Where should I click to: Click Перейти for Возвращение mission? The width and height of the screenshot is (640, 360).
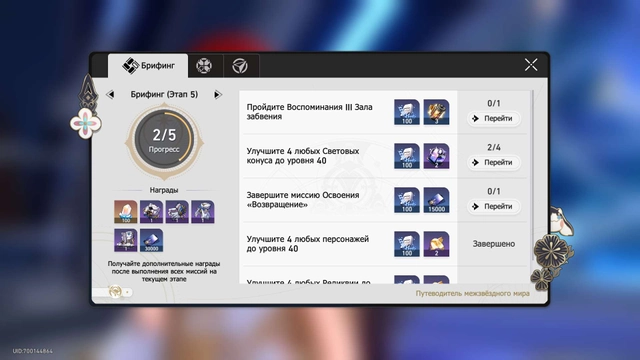[493, 207]
